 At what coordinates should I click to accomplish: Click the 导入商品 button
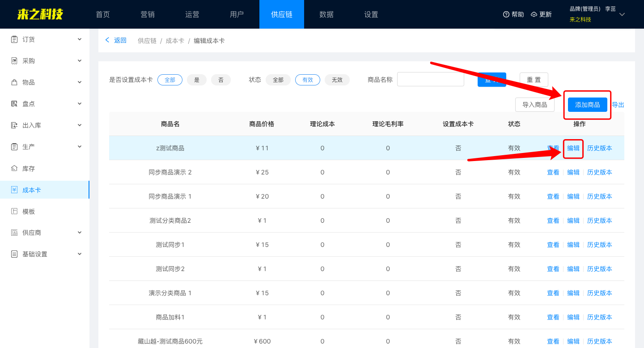click(535, 105)
